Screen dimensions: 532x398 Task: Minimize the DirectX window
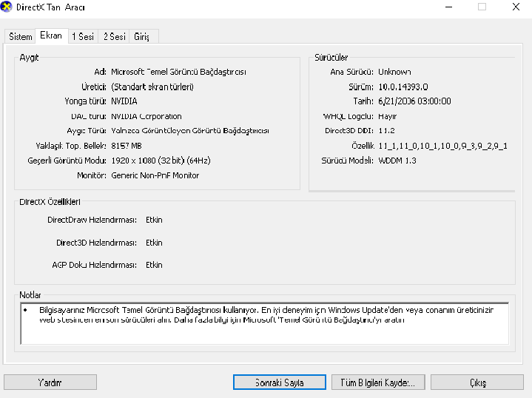(x=449, y=7)
